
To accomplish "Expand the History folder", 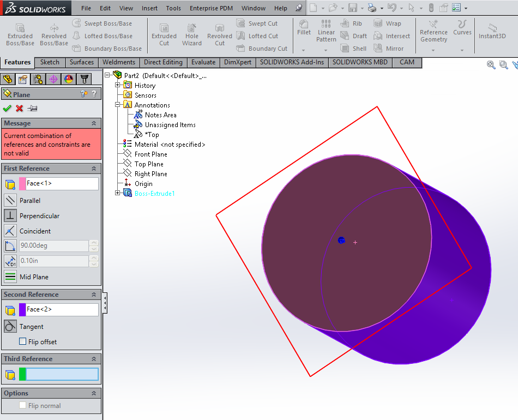I will coord(118,85).
